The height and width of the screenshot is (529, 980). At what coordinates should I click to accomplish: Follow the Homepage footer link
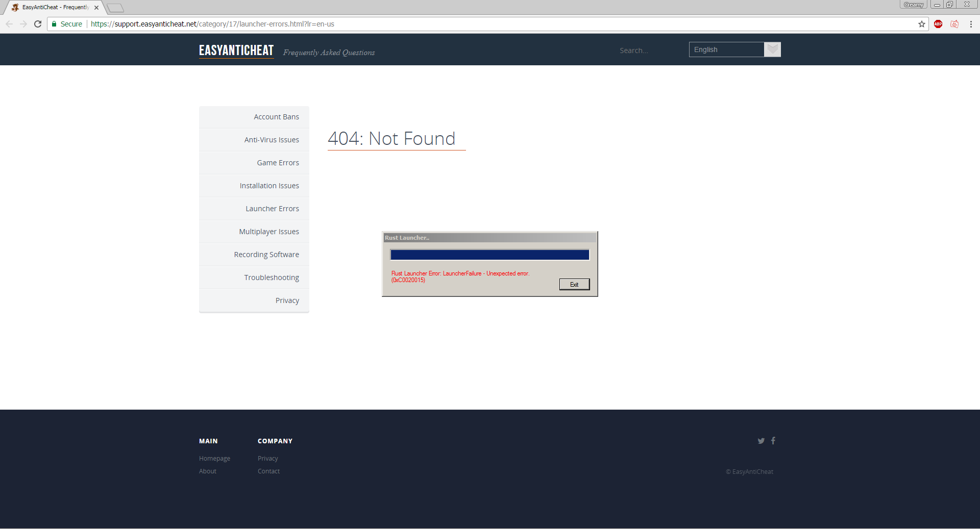pyautogui.click(x=214, y=459)
